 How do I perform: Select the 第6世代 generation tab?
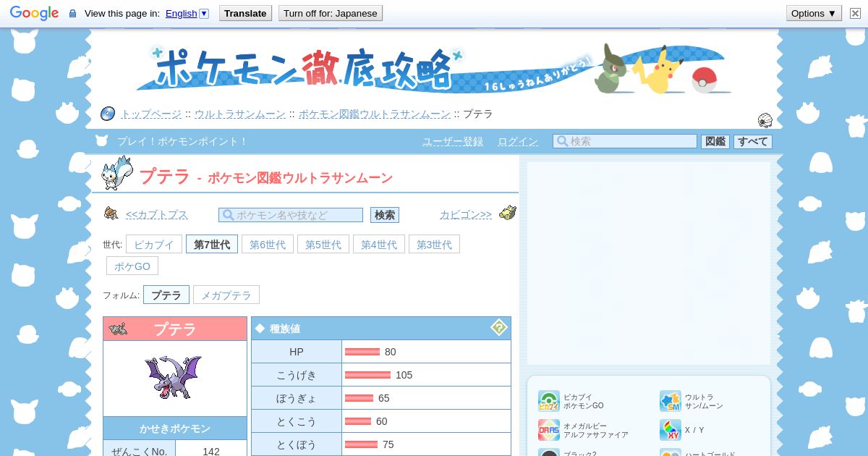point(268,245)
